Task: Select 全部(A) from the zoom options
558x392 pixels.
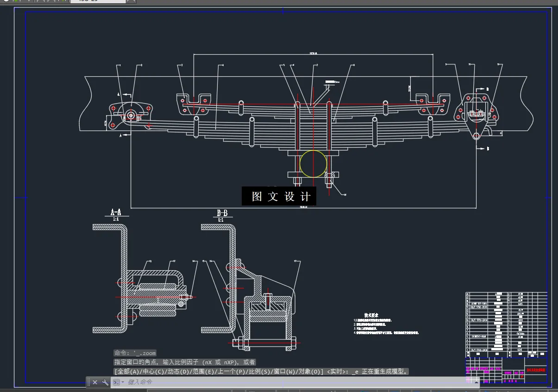Action: [127, 371]
